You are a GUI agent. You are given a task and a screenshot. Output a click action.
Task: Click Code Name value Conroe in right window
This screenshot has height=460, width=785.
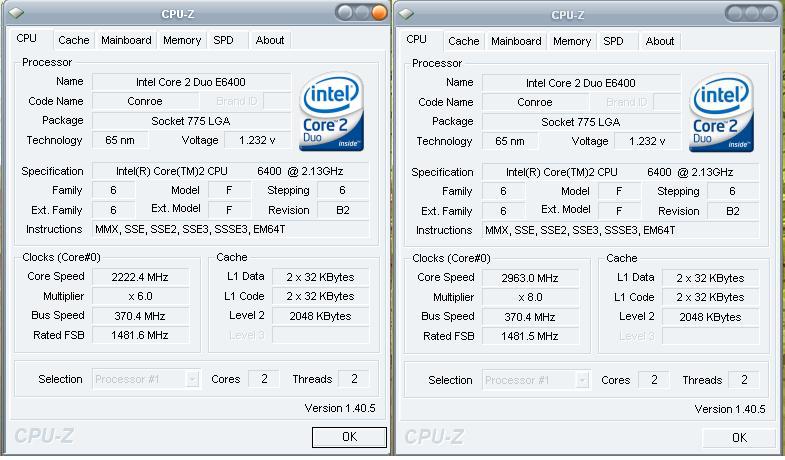coord(535,102)
